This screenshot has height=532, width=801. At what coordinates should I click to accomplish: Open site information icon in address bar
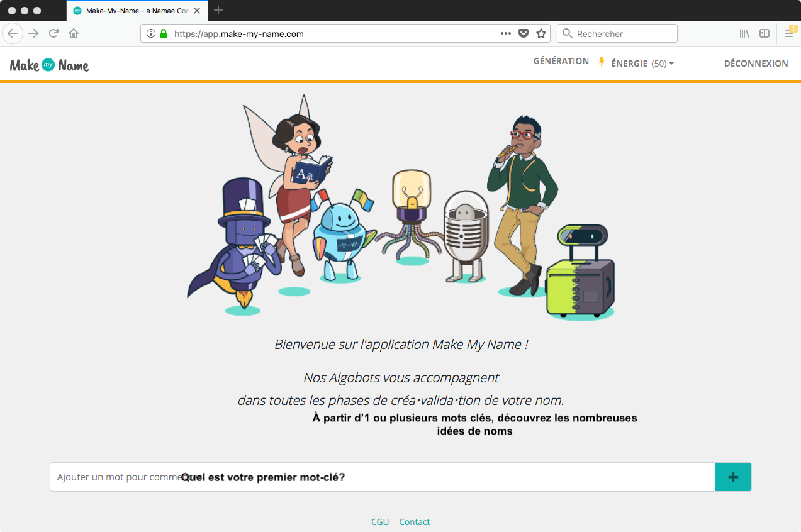click(x=151, y=33)
